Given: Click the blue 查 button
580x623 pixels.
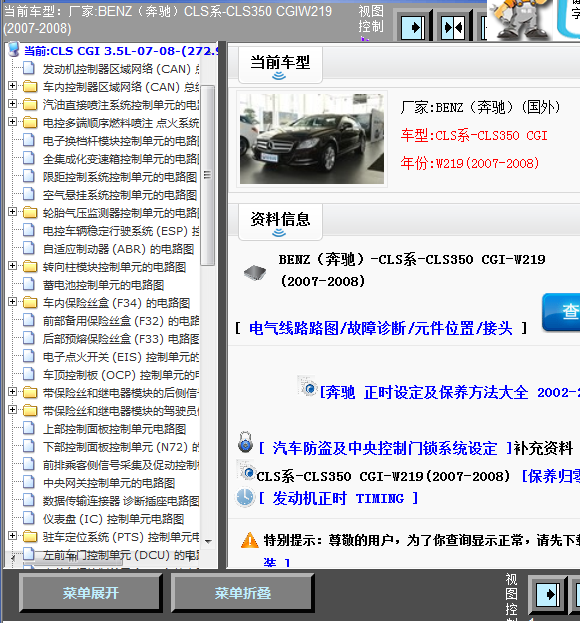Looking at the screenshot, I should click(x=561, y=312).
